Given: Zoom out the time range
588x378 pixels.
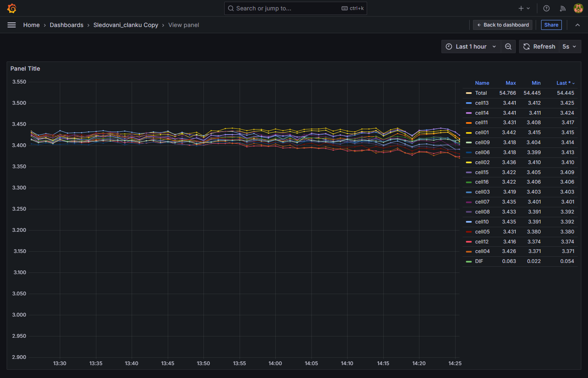Looking at the screenshot, I should 508,47.
